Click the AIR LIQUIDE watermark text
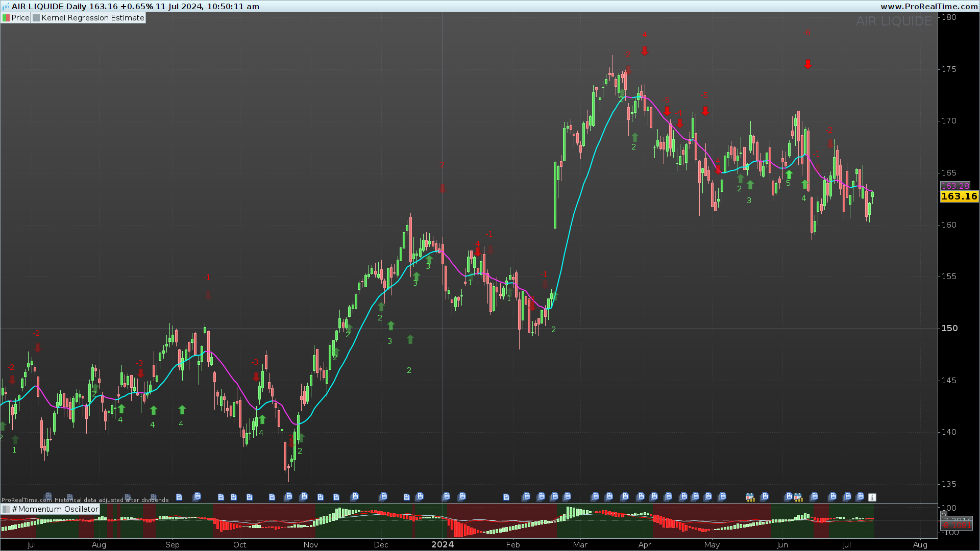 894,21
